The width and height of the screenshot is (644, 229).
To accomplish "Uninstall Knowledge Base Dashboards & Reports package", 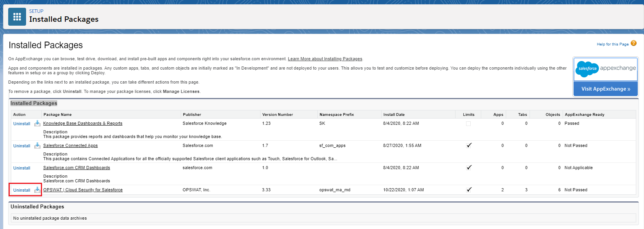I will [x=22, y=124].
